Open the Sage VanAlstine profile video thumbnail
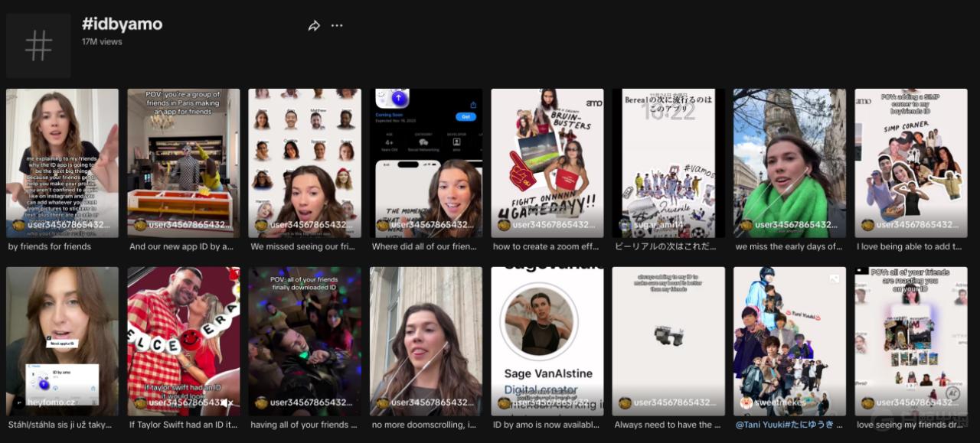The width and height of the screenshot is (980, 443). click(x=547, y=337)
